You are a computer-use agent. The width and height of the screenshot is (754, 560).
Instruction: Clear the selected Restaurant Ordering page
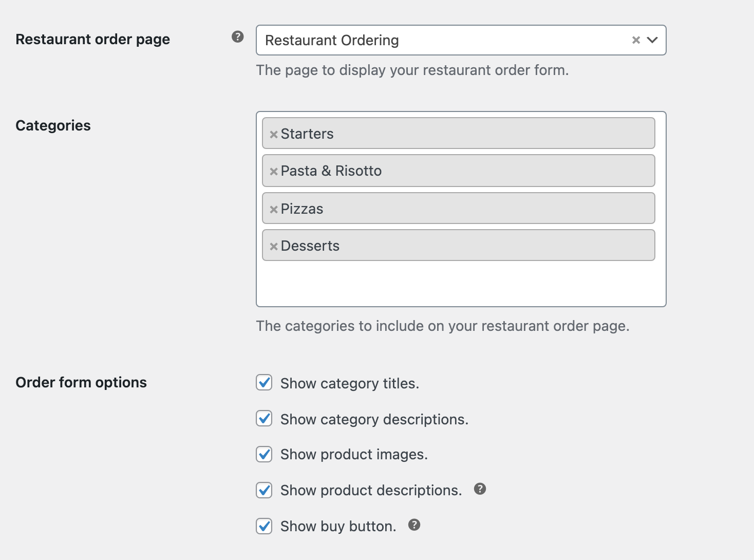coord(635,40)
